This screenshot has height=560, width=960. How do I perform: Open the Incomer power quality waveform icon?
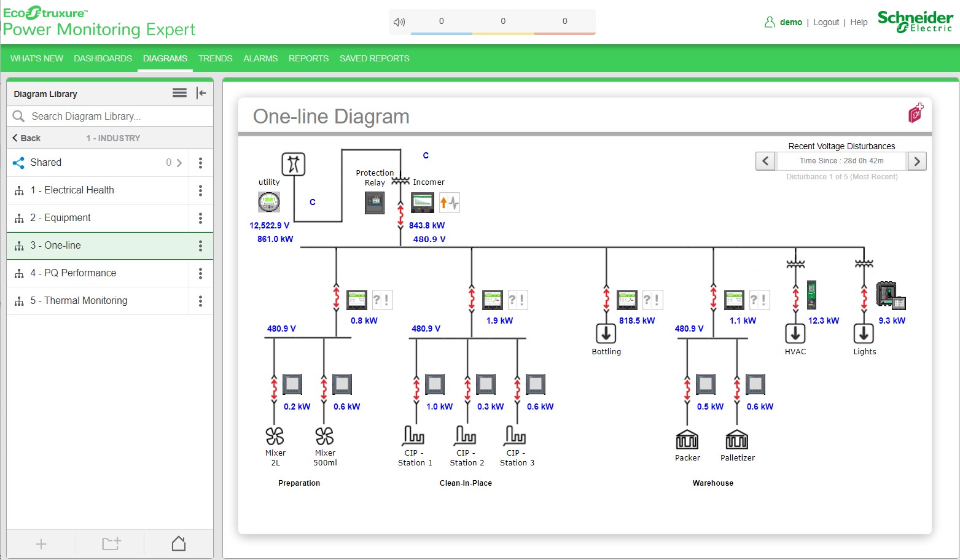coord(450,203)
